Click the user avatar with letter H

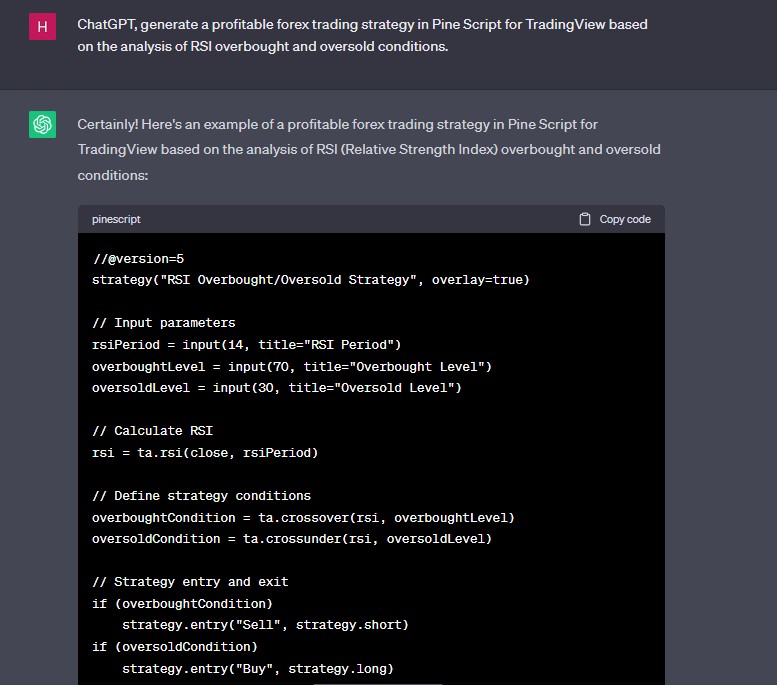coord(42,26)
